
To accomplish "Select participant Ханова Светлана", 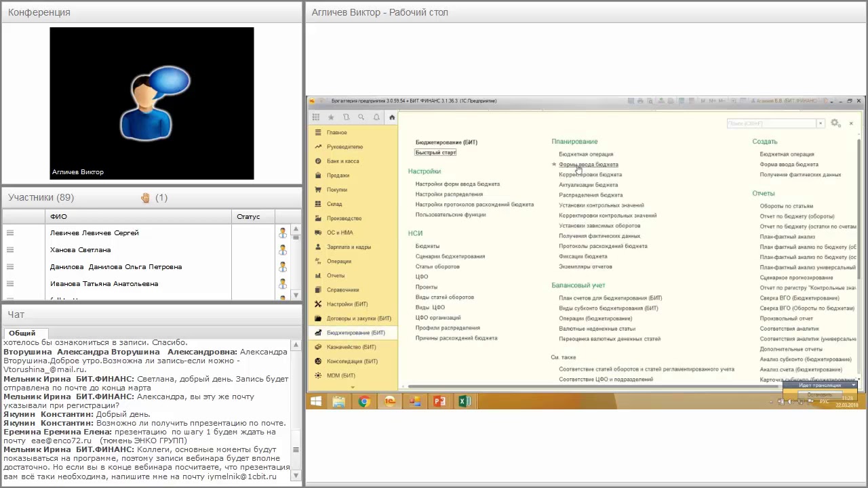I will coord(80,250).
